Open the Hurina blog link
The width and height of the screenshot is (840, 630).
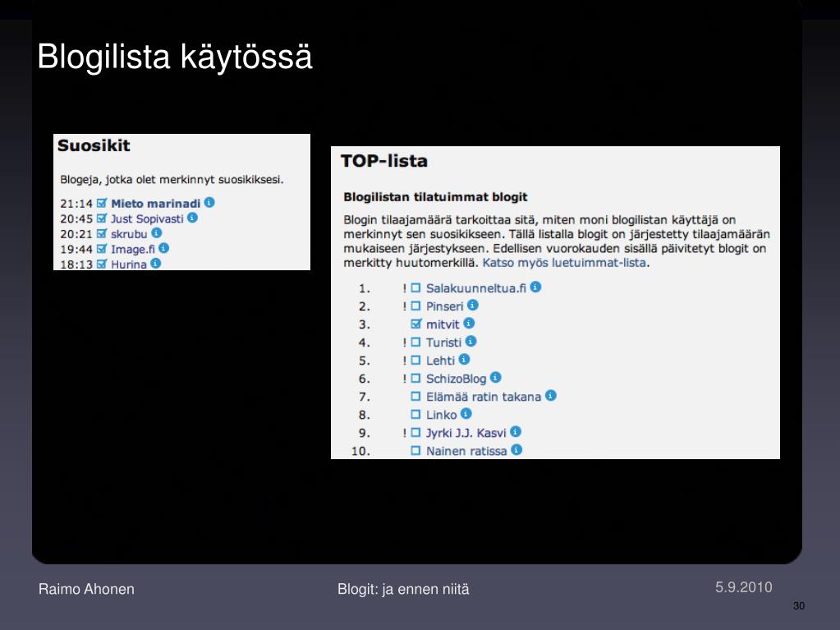pyautogui.click(x=129, y=264)
